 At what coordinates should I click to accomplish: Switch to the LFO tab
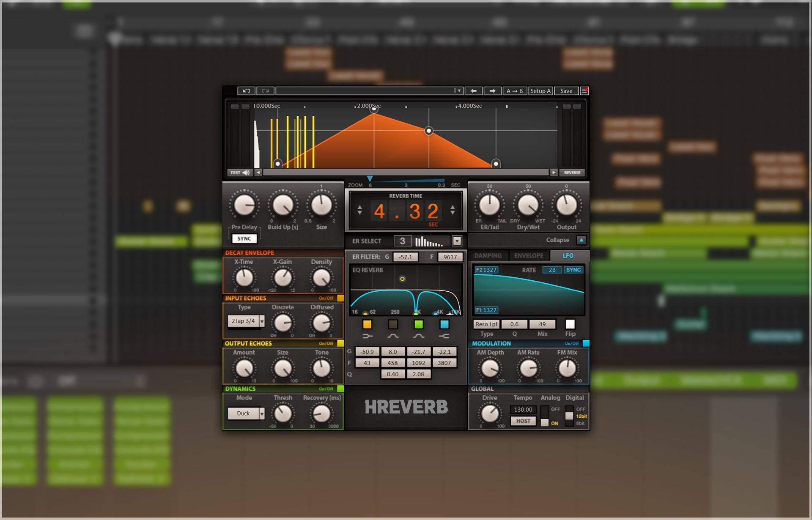tap(568, 256)
